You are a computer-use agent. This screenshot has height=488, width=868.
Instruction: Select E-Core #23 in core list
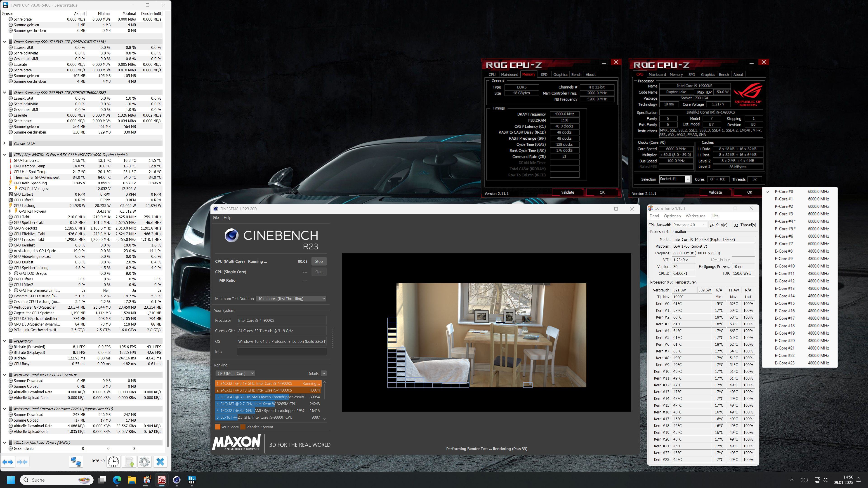(799, 363)
